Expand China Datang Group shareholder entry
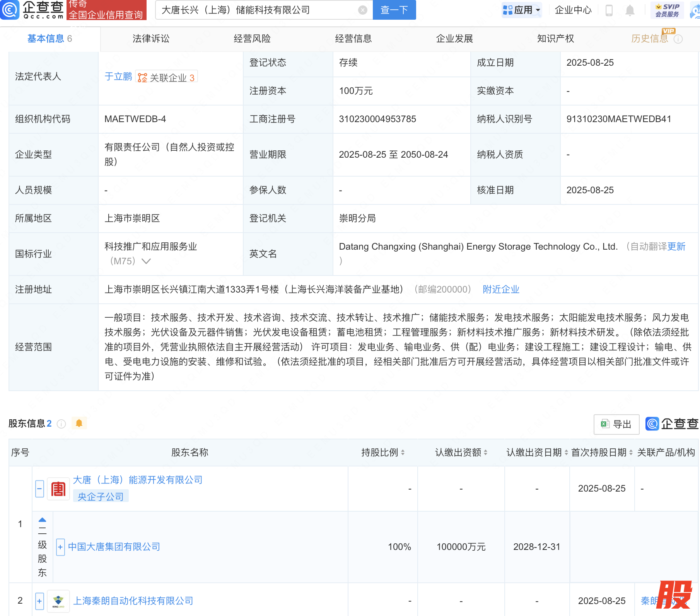The image size is (700, 616). (x=60, y=547)
